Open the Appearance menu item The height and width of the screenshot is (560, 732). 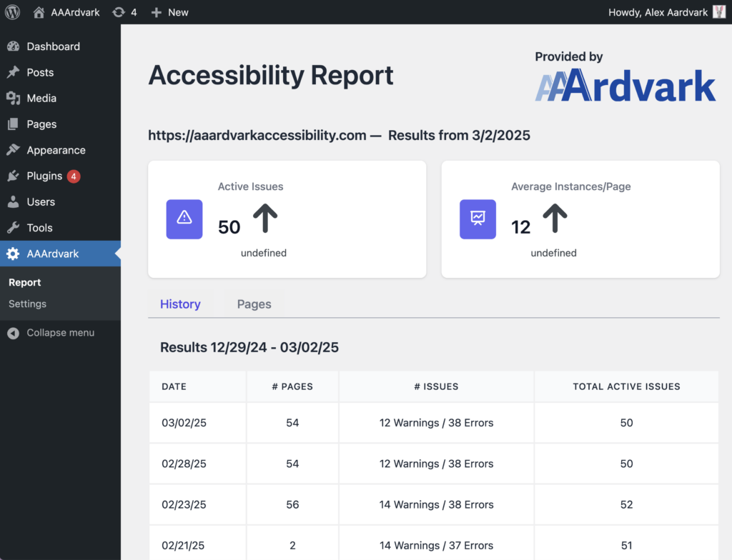coord(56,150)
